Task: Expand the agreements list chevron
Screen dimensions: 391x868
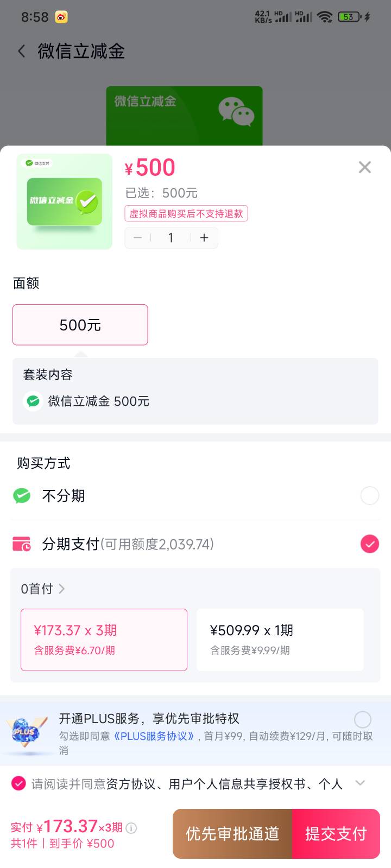Action: 360,783
